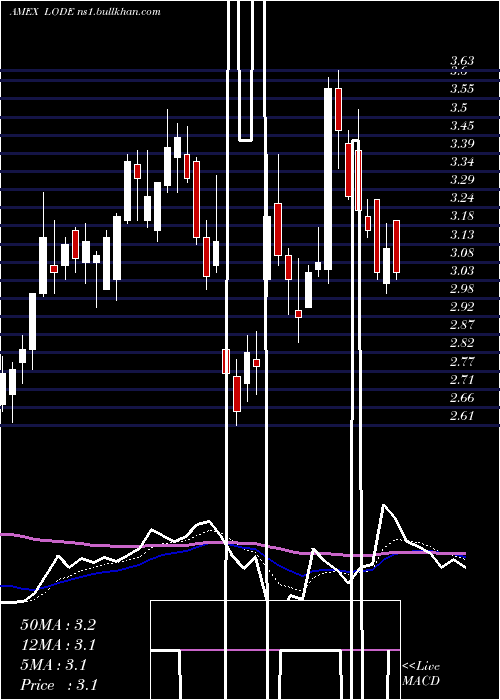Viewport: 500px width, 700px height.
Task: Click the 3.24 price axis label
Action: (x=462, y=198)
